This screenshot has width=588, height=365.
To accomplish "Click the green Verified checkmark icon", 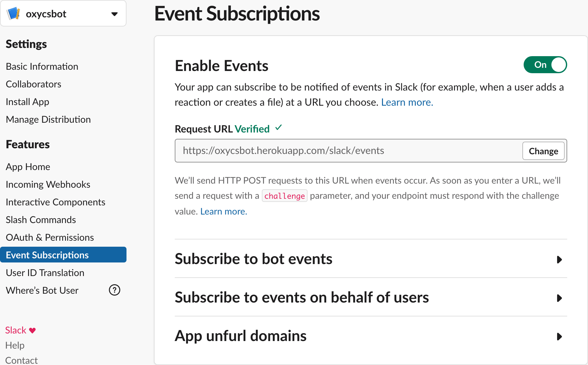I will click(x=279, y=128).
